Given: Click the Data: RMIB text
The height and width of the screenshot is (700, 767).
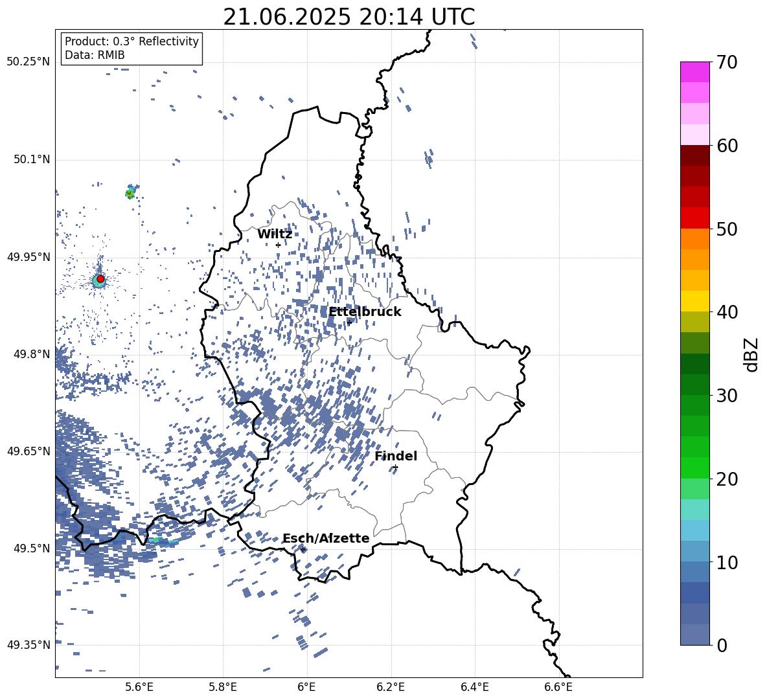Looking at the screenshot, I should click(x=95, y=55).
